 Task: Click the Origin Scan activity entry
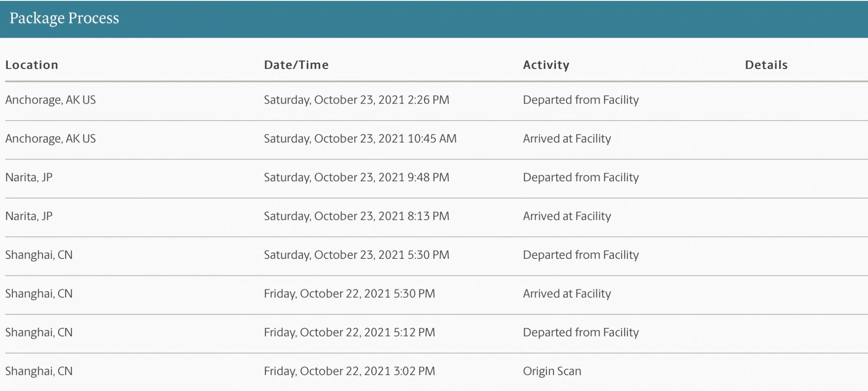pyautogui.click(x=552, y=371)
